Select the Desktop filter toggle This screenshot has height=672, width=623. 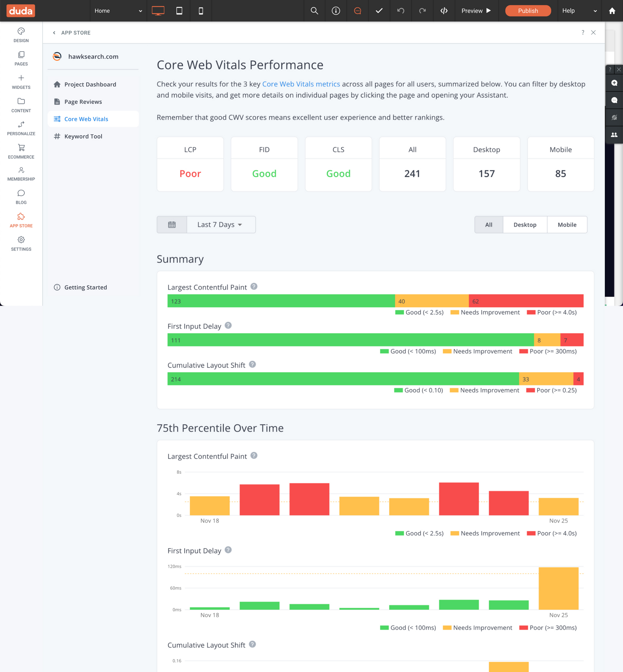point(525,225)
